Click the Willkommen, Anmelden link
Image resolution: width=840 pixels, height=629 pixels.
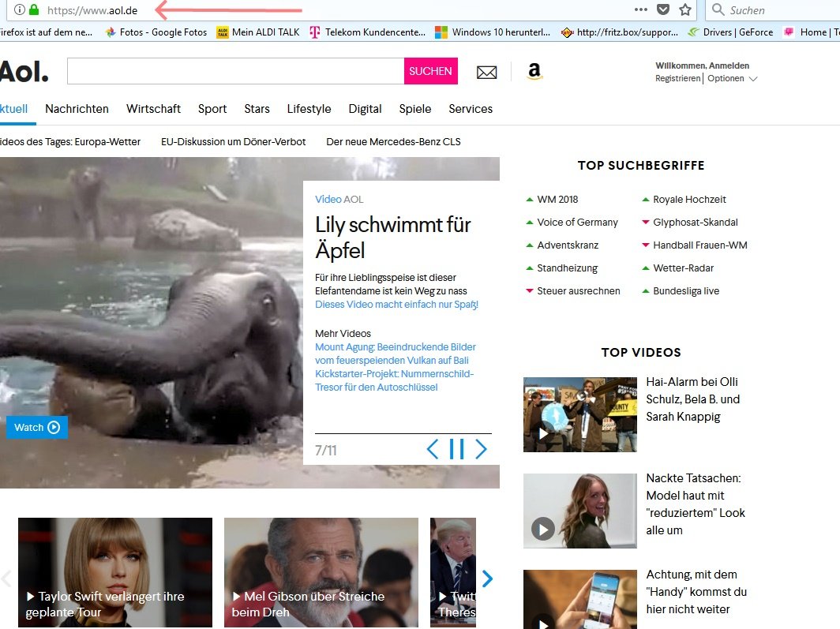pyautogui.click(x=703, y=66)
